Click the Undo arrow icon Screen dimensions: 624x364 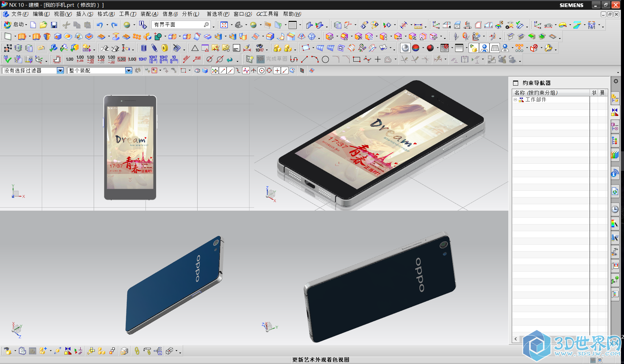[100, 25]
